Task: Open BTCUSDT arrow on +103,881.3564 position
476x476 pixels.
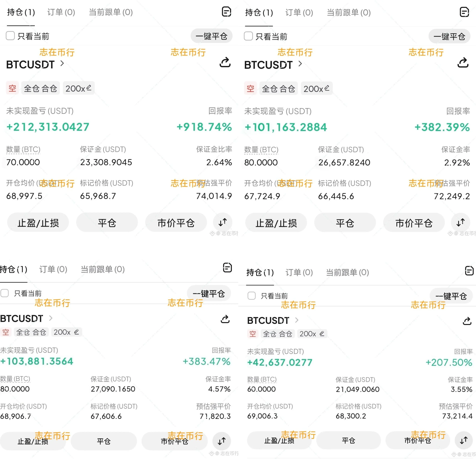Action: click(x=51, y=318)
